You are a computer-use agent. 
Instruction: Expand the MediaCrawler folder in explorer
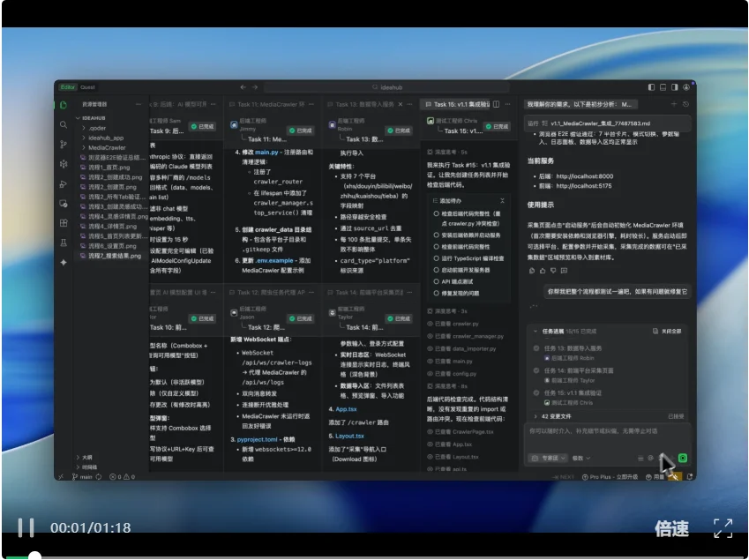106,147
